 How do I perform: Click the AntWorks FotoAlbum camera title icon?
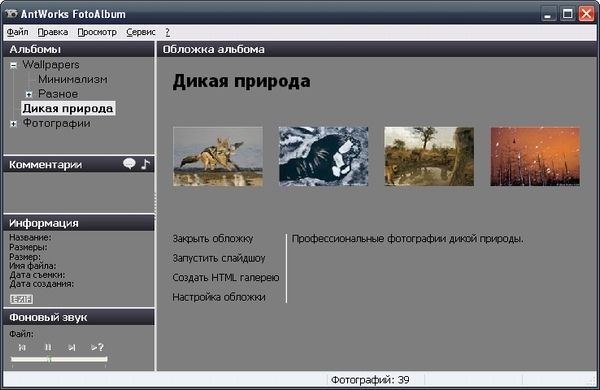pyautogui.click(x=11, y=14)
